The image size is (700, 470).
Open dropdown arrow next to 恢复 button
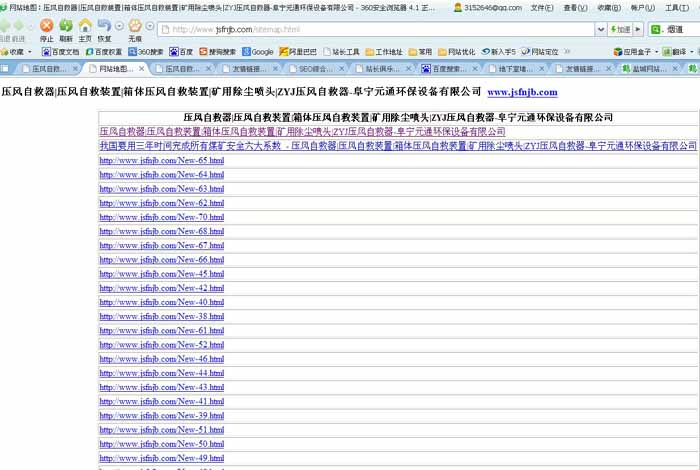coord(119,27)
